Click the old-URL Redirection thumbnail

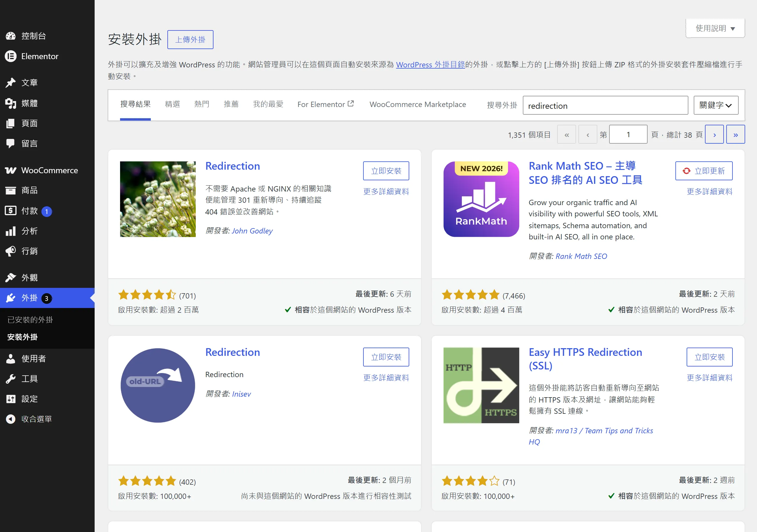click(158, 385)
